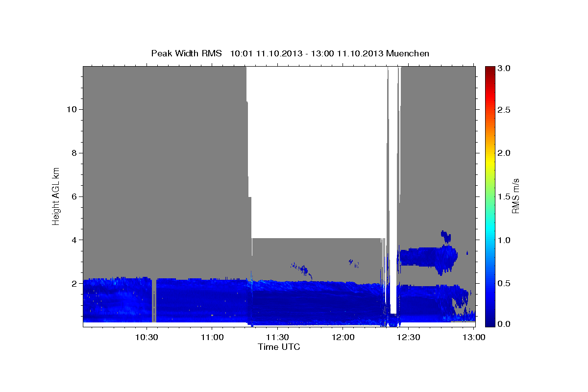Viewport: 588px width, 392px height.
Task: Click the plot title 'Peak Width RMS'
Action: click(186, 53)
